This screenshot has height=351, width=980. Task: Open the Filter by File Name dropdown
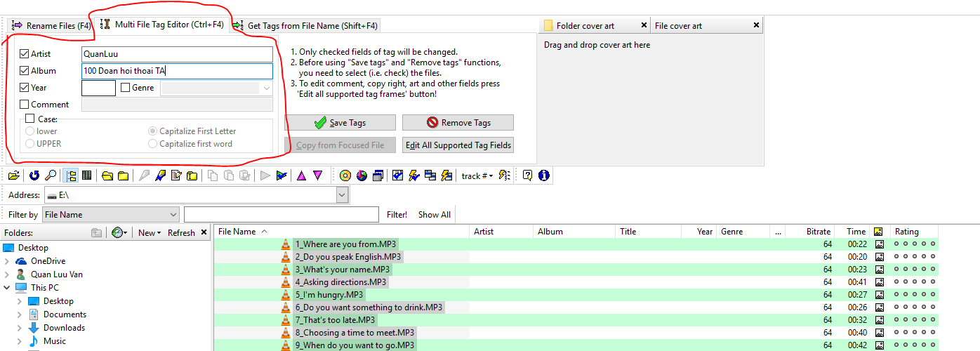pos(173,215)
